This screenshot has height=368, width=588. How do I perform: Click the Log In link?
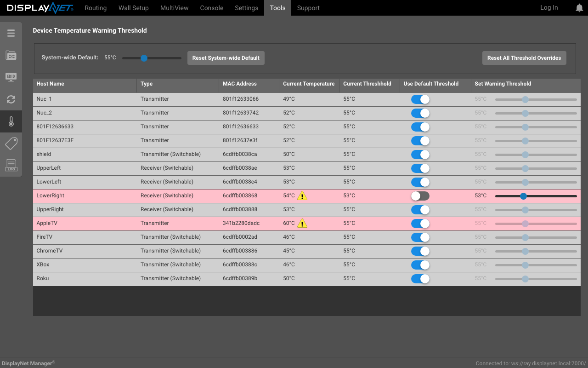[x=549, y=8]
